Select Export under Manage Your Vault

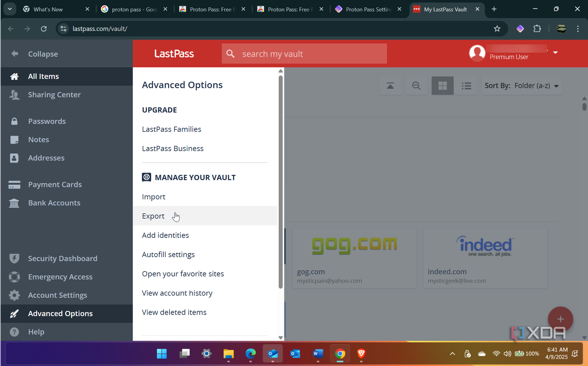click(x=153, y=216)
